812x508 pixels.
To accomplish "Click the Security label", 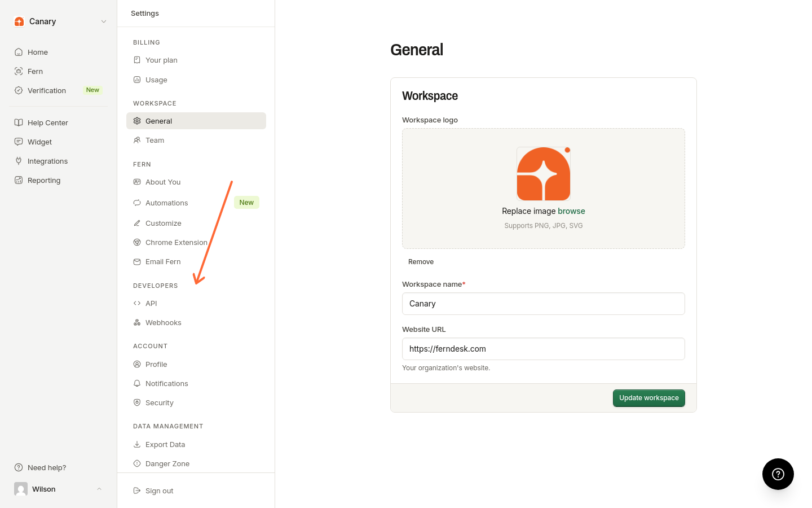I will point(160,402).
